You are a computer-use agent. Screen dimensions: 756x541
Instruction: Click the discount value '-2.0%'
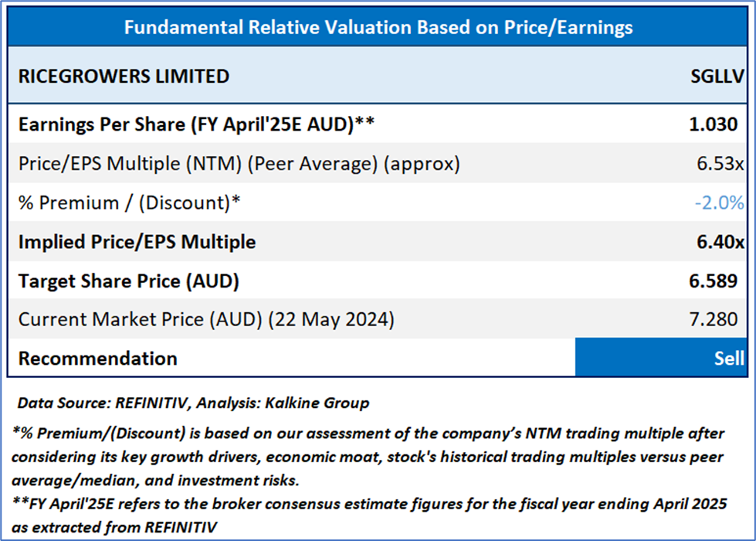tap(719, 202)
